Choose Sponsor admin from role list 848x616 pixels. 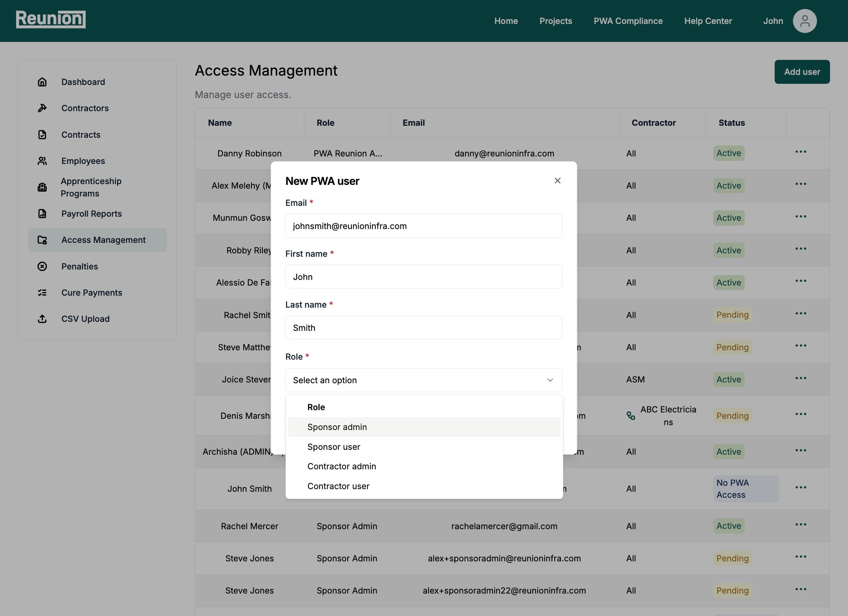pyautogui.click(x=337, y=427)
